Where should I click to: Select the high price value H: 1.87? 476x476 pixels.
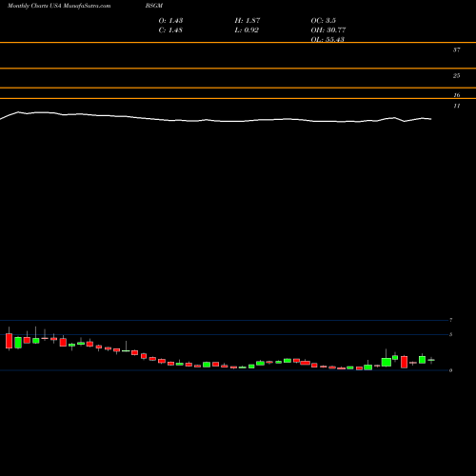[x=248, y=20]
